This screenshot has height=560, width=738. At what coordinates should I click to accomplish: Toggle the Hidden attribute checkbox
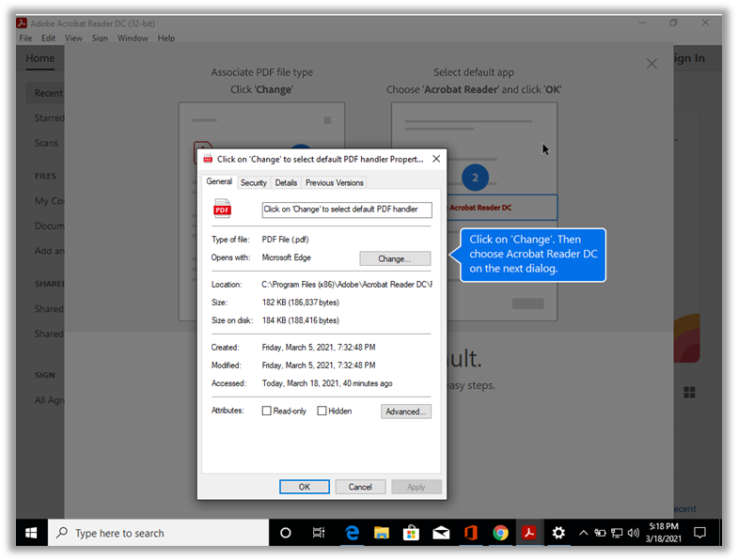[x=322, y=411]
